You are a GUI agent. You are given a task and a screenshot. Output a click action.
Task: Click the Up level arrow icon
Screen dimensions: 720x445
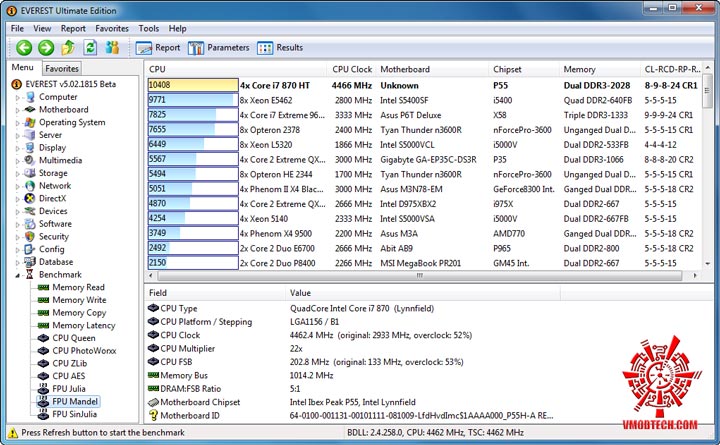point(68,47)
